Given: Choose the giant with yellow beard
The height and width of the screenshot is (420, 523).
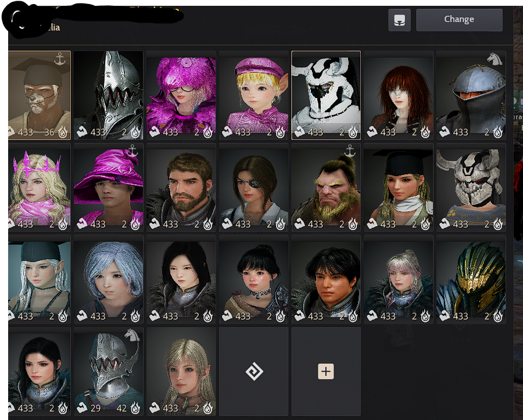Looking at the screenshot, I should point(326,187).
